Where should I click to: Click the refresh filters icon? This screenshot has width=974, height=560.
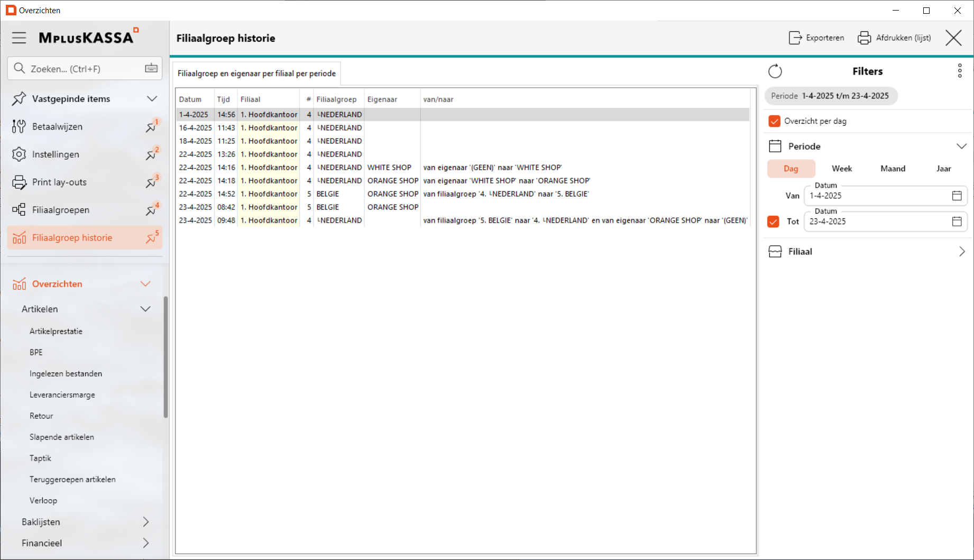(x=775, y=71)
